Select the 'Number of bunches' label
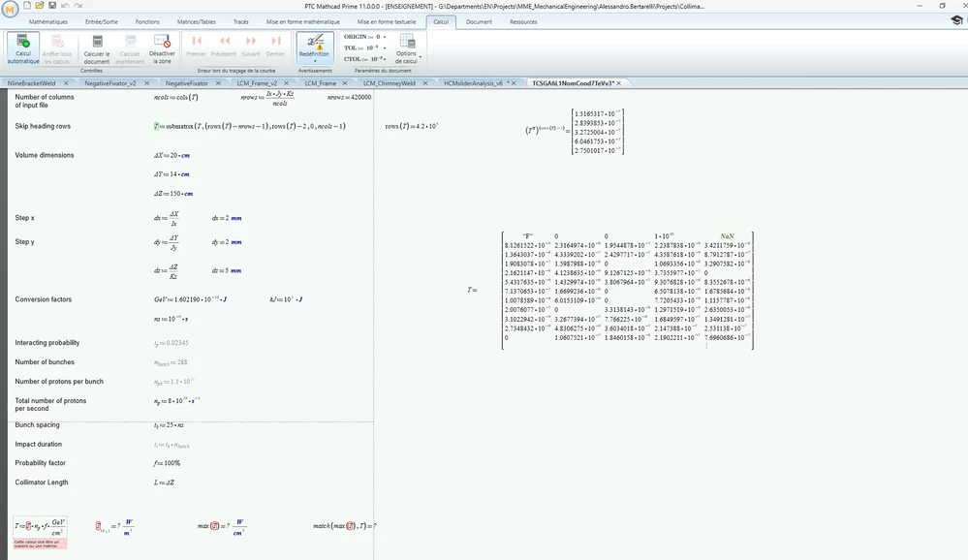 45,362
